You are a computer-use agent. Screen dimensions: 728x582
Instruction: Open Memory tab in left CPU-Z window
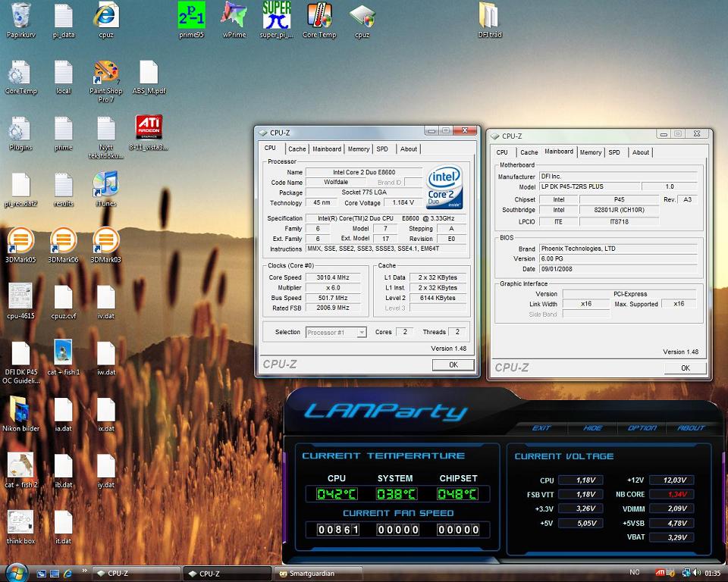[359, 149]
